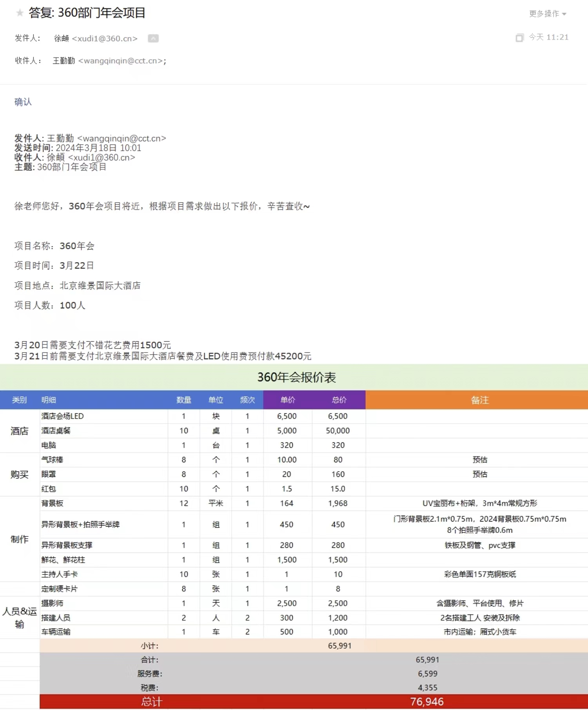Click the collapse icon beside sender address
This screenshot has height=710, width=588.
[153, 38]
